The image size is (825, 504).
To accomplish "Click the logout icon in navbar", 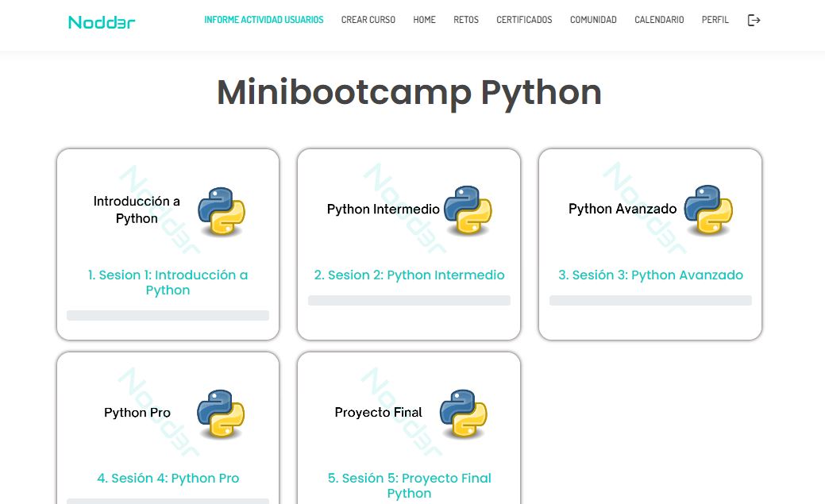I will (754, 21).
